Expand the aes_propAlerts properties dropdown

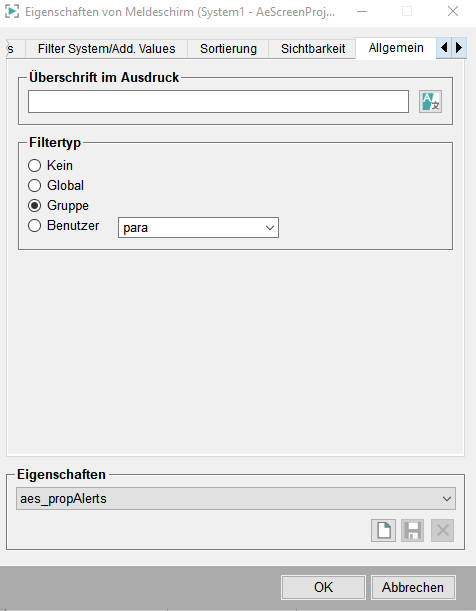(x=236, y=498)
